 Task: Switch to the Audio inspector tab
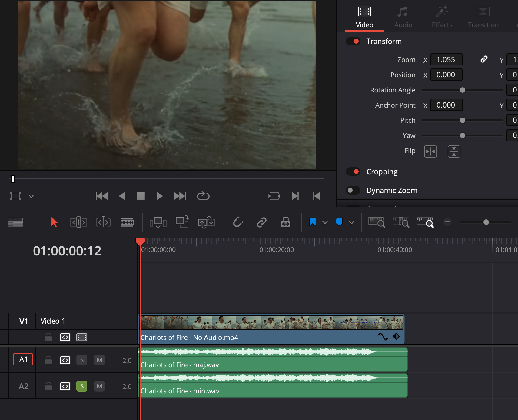point(403,18)
